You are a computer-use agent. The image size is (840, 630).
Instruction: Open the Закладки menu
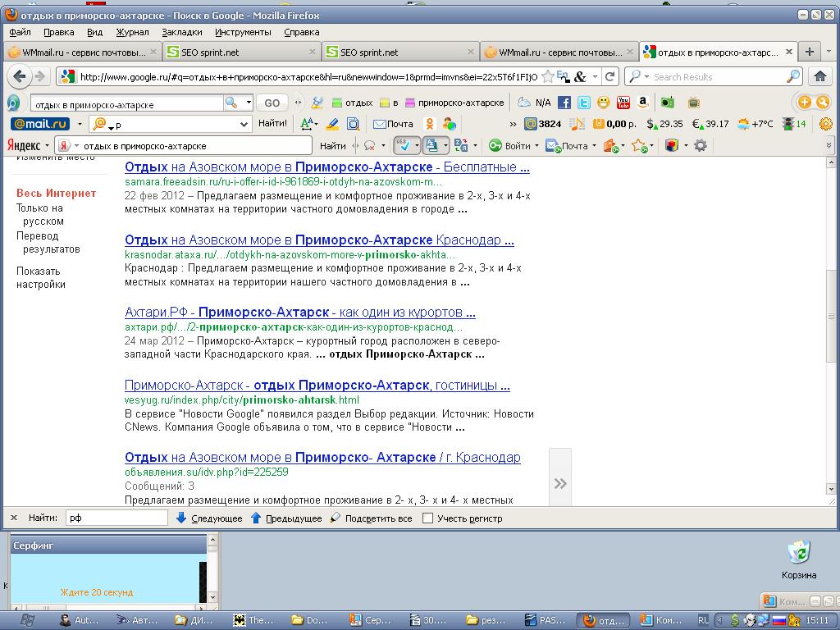coord(182,32)
